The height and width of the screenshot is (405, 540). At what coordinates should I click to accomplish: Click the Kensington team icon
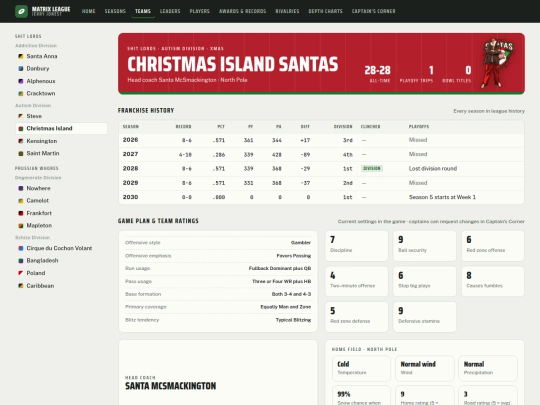21,141
